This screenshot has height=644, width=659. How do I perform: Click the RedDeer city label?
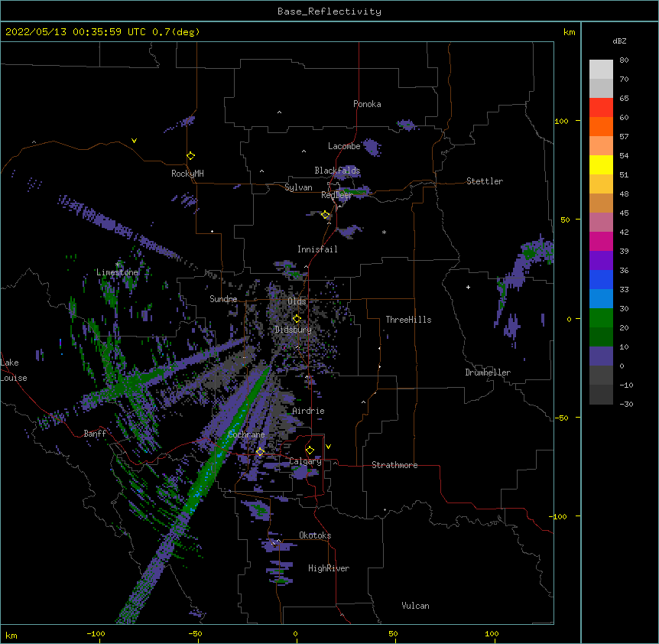336,195
